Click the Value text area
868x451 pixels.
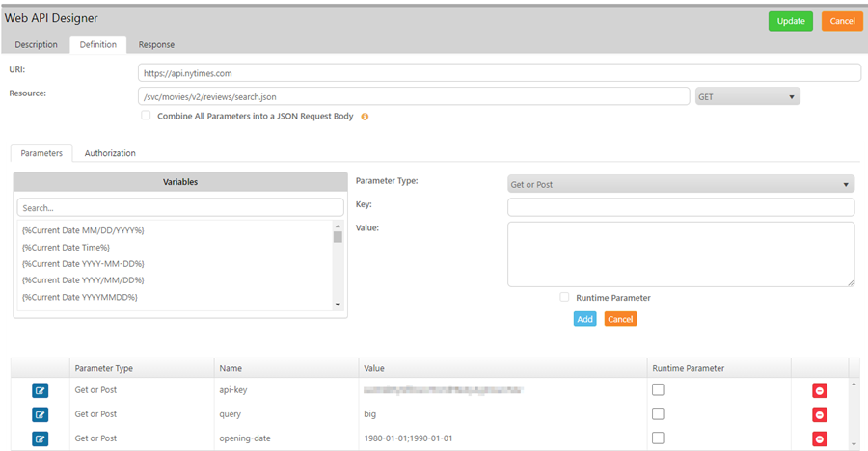680,254
